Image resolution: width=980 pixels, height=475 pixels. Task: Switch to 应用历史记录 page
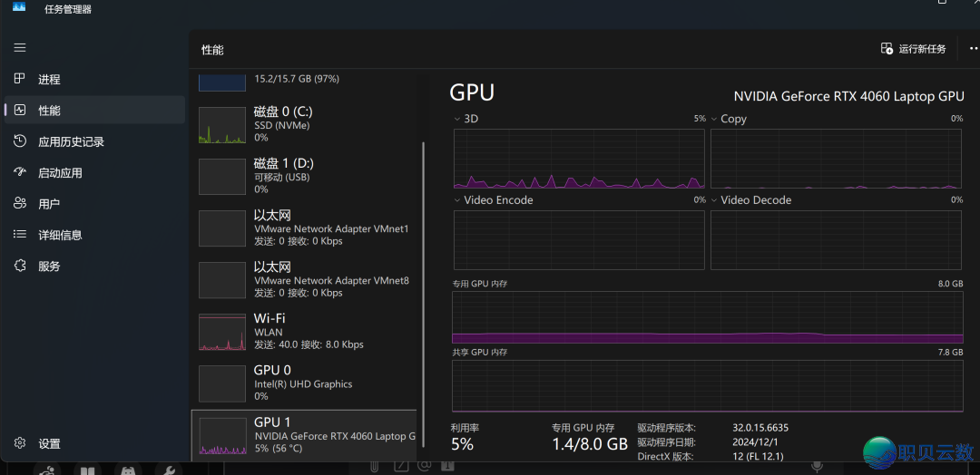(94, 141)
